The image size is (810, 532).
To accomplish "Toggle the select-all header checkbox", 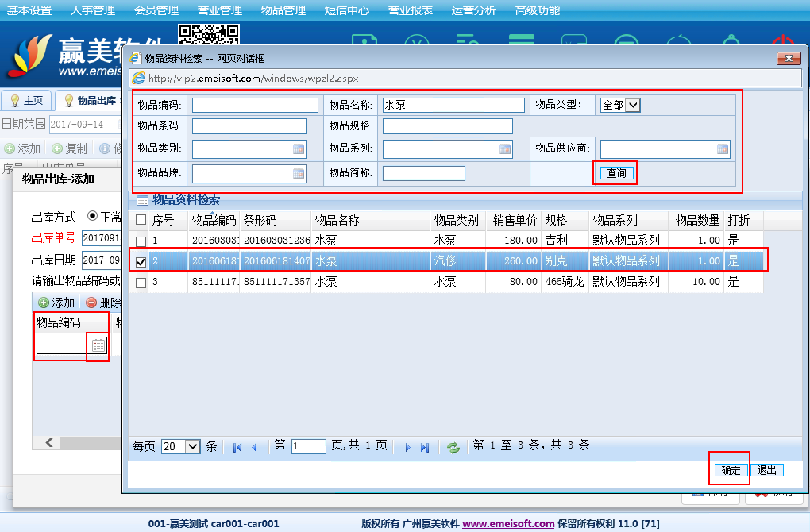I will click(141, 220).
